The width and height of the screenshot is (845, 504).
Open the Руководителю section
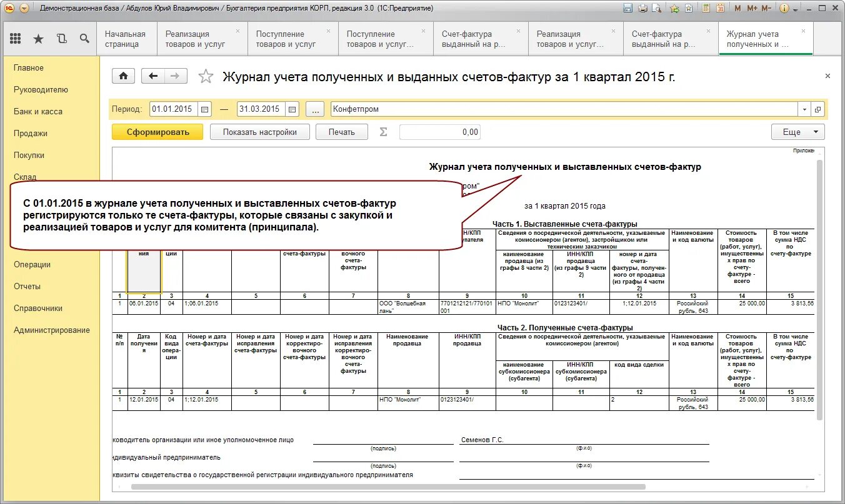41,89
